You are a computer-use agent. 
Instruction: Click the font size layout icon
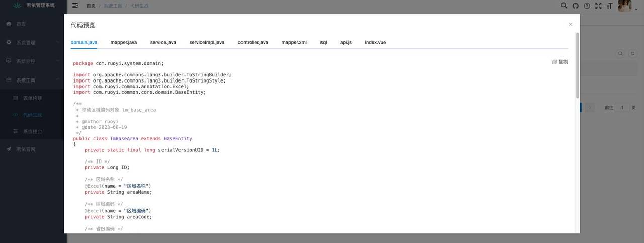610,6
